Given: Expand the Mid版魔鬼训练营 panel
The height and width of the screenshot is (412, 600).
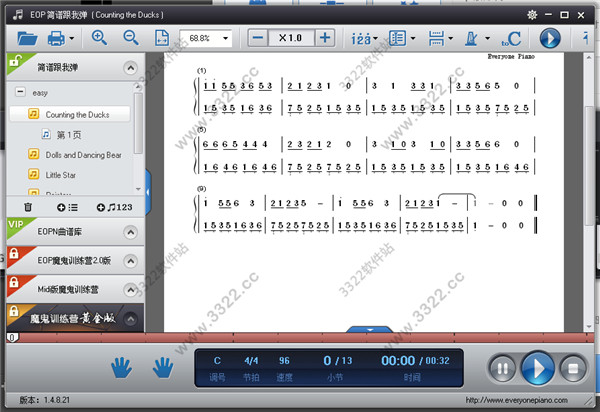Looking at the screenshot, I should coord(130,290).
